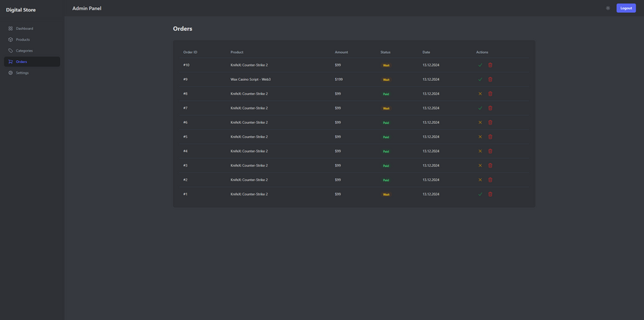Click the orange X for order #2

coord(480,180)
